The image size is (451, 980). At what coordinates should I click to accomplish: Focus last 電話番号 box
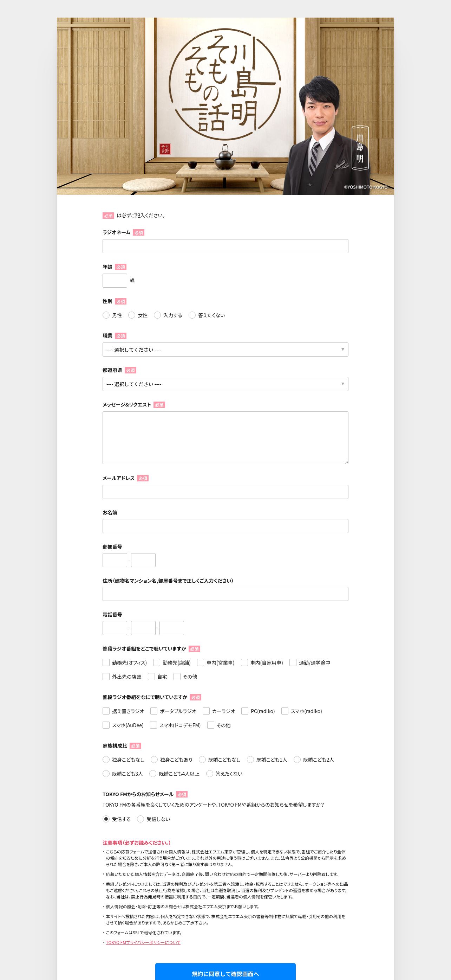172,628
